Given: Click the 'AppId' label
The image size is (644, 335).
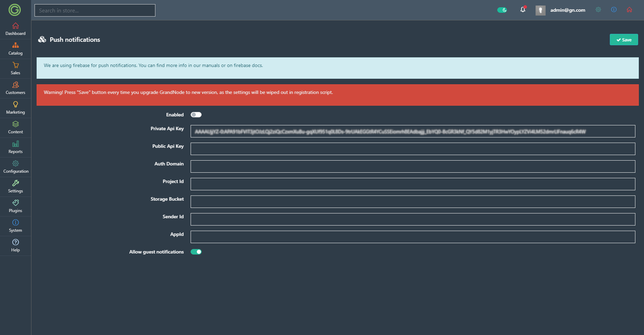Looking at the screenshot, I should 177,234.
